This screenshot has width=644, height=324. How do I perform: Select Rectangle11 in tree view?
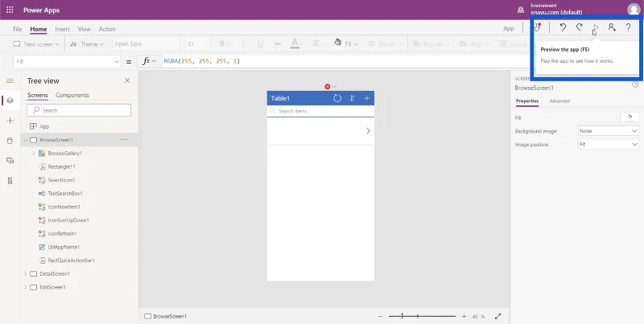coord(62,166)
